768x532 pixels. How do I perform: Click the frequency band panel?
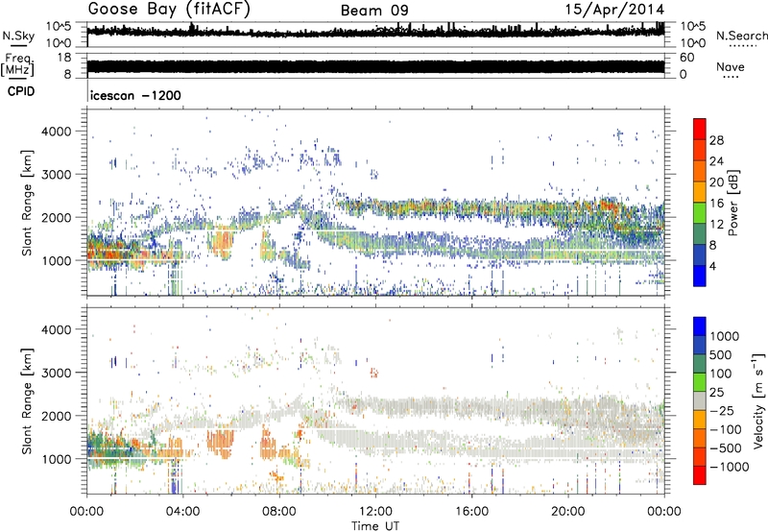[x=375, y=66]
